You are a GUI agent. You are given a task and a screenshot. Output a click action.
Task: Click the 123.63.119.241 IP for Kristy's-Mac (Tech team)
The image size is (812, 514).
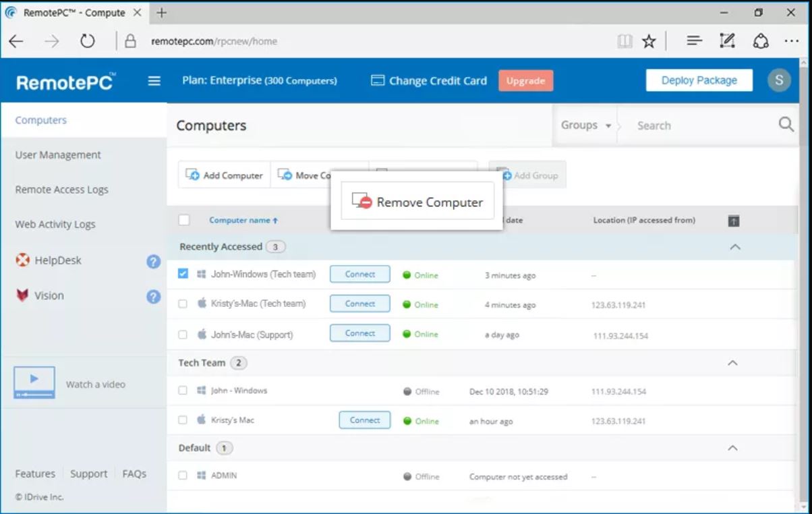619,305
